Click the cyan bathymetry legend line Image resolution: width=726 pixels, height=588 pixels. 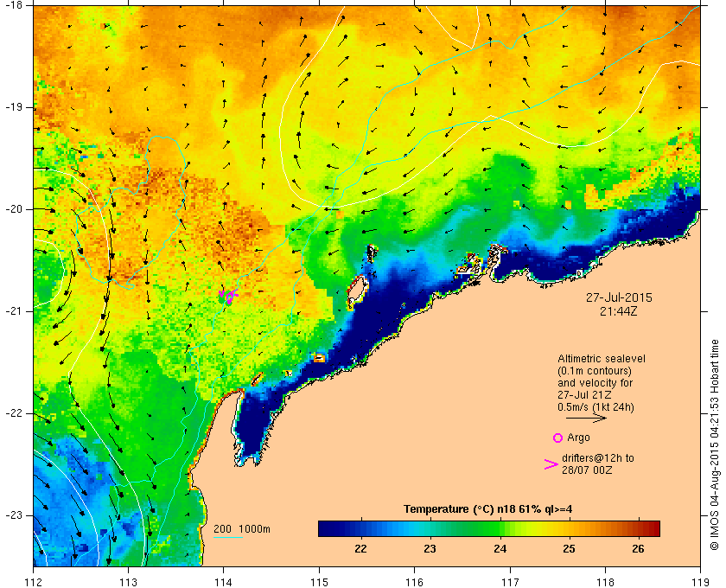228,538
